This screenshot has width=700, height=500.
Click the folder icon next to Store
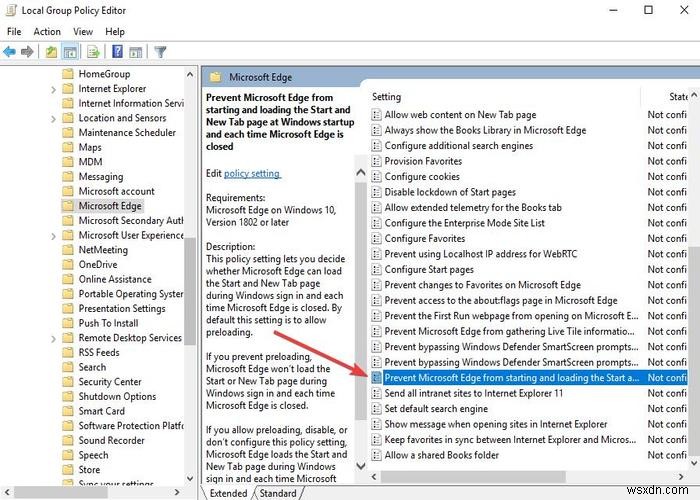(68, 469)
